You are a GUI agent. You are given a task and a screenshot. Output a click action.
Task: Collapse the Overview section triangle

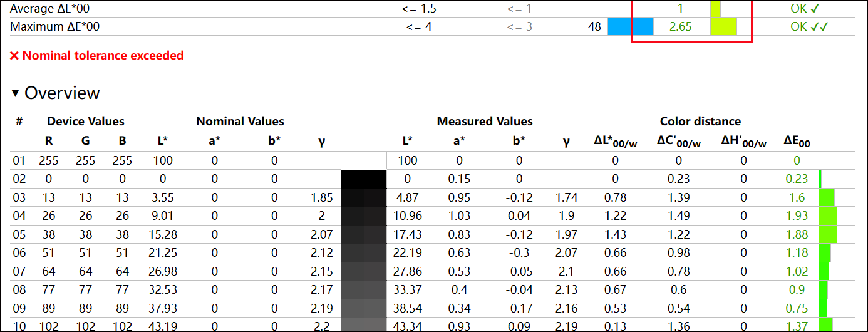click(16, 93)
